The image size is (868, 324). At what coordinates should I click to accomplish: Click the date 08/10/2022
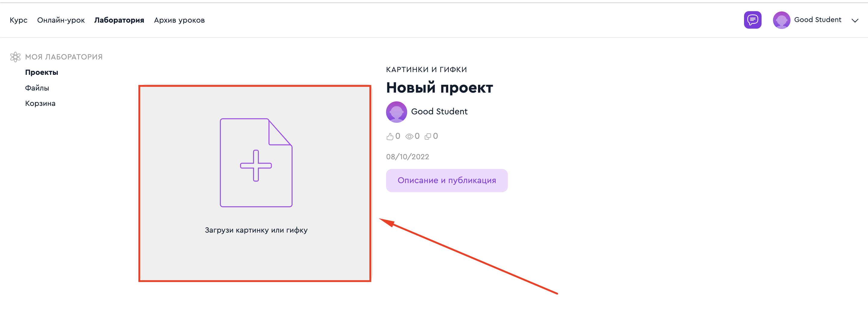pos(407,157)
